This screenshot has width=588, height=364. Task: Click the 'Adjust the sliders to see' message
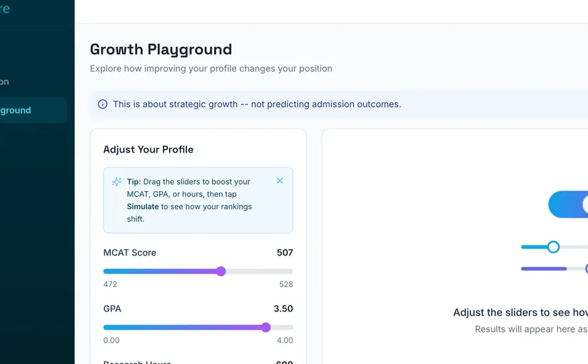tap(521, 312)
